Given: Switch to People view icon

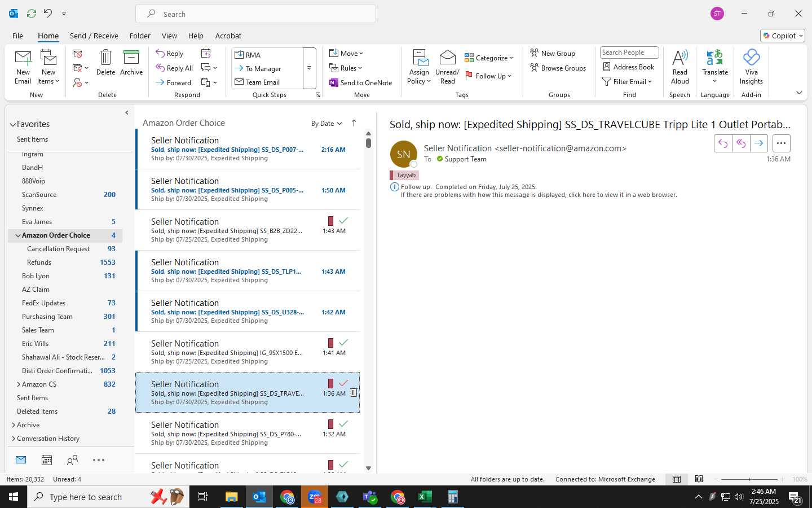Looking at the screenshot, I should [x=72, y=460].
